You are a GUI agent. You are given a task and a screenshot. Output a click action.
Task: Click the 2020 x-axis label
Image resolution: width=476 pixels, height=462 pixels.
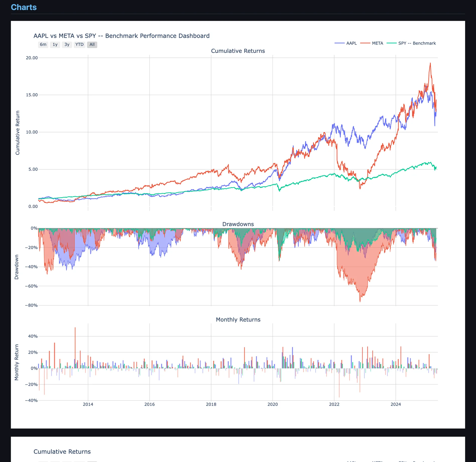(273, 404)
